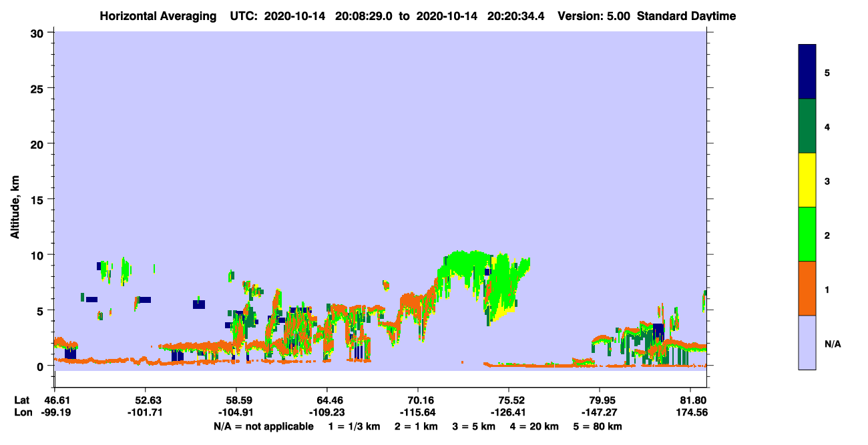This screenshot has height=445, width=868.
Task: Click longitude value -99.19
Action: 55,412
